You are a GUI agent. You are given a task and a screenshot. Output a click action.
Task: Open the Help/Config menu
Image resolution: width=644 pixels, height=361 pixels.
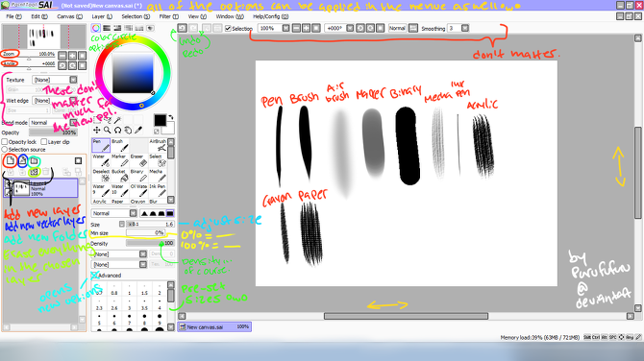click(271, 16)
